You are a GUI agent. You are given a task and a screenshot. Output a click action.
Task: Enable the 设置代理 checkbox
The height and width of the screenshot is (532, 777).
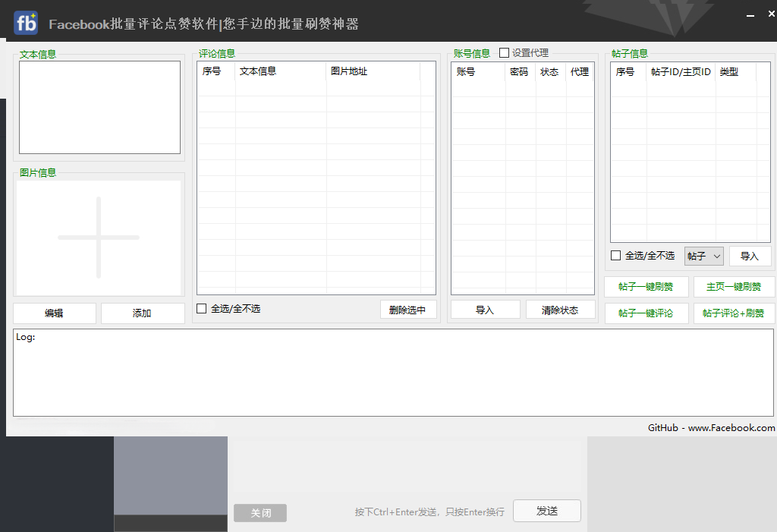coord(504,52)
